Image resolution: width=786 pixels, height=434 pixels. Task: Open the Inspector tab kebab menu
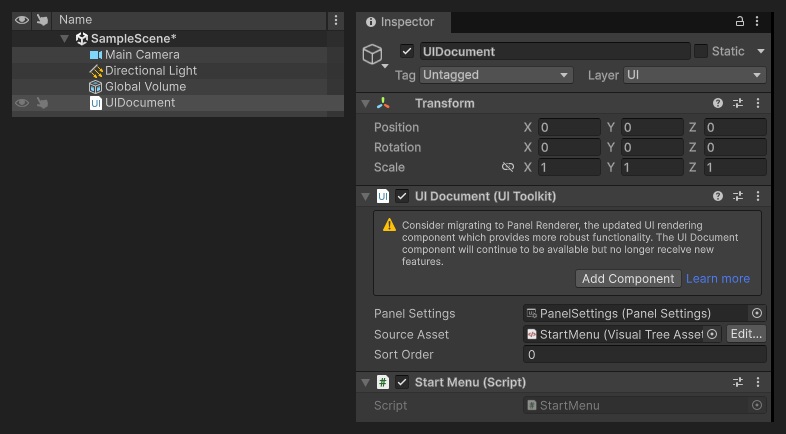[x=757, y=21]
